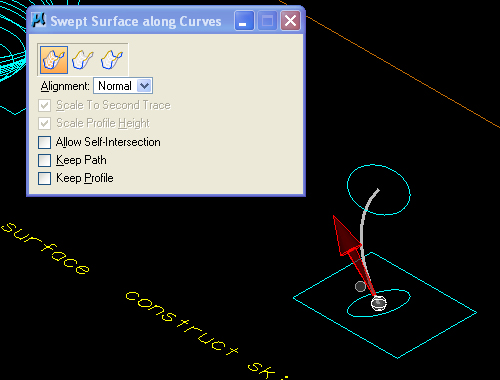Click the yellow "surface" text label
500x380 pixels.
coord(45,248)
